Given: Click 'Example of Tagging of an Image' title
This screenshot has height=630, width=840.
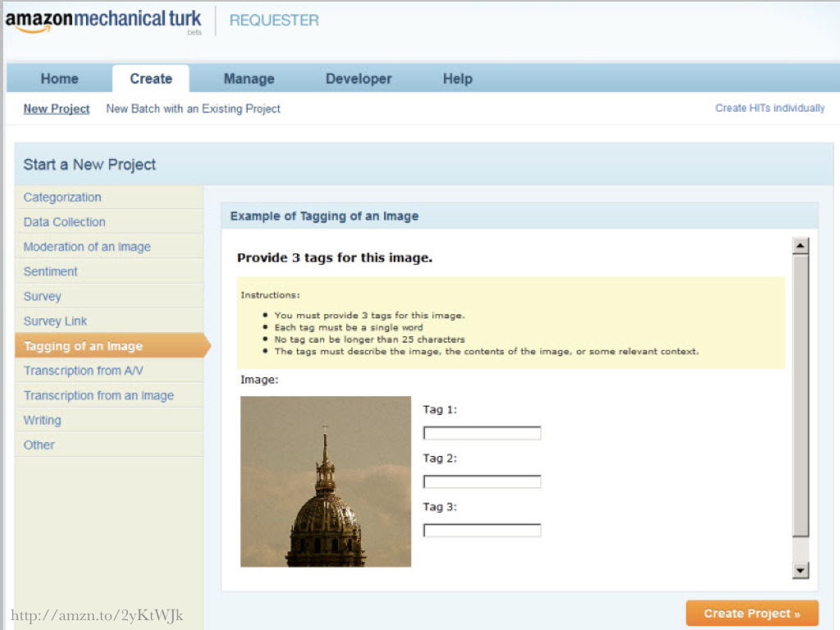Looking at the screenshot, I should 324,216.
